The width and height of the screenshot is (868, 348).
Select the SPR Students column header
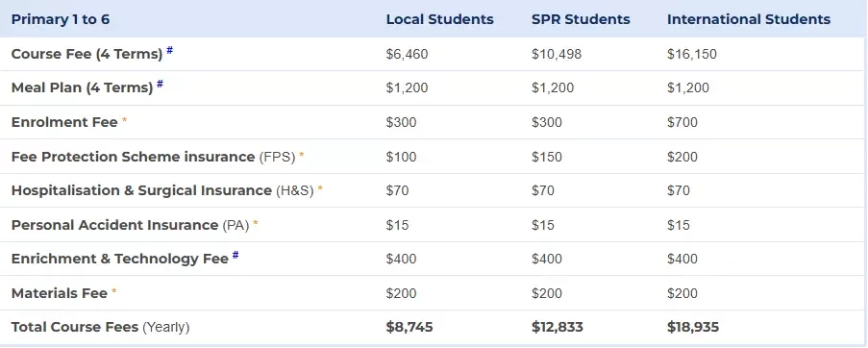(x=581, y=19)
